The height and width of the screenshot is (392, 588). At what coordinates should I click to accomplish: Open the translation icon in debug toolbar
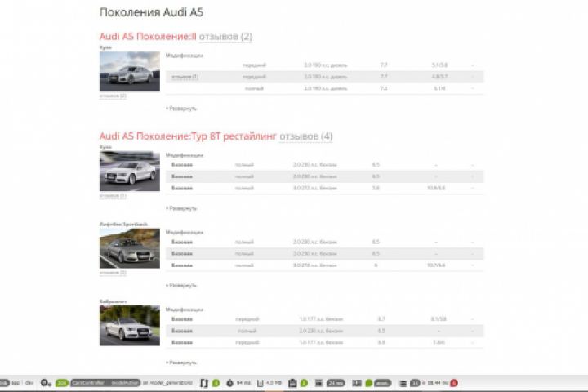click(357, 383)
